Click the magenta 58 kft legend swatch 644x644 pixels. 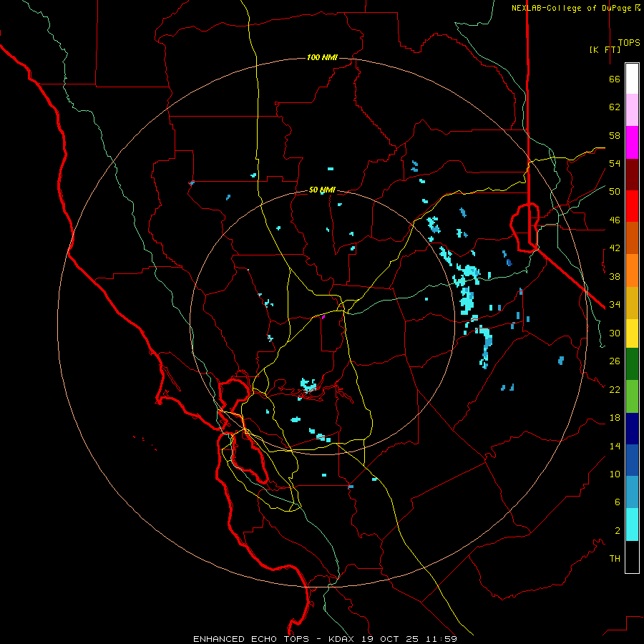click(632, 142)
